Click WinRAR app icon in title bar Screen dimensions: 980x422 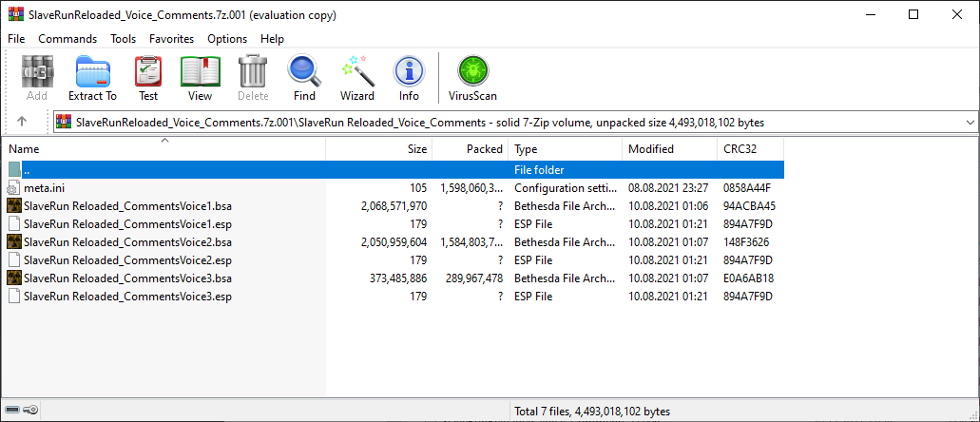coord(15,15)
